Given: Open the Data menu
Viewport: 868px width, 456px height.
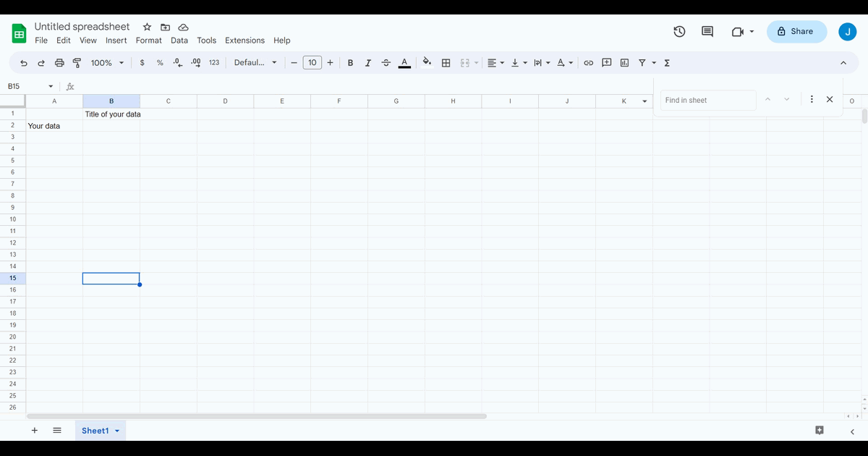Looking at the screenshot, I should (179, 41).
